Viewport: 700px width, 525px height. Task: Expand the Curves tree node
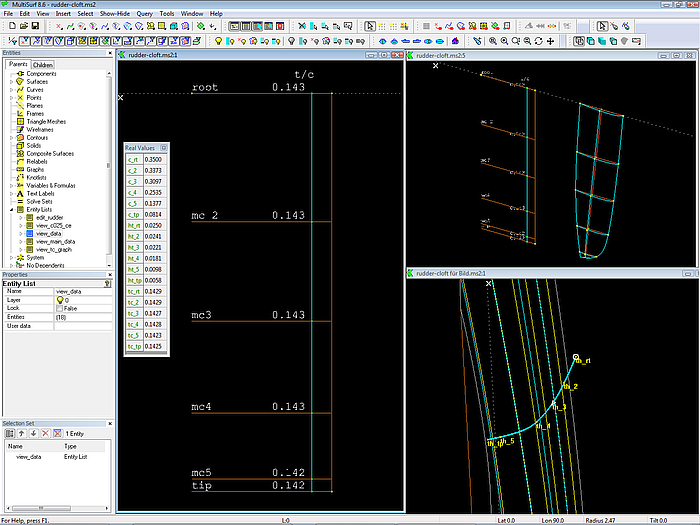(x=11, y=90)
